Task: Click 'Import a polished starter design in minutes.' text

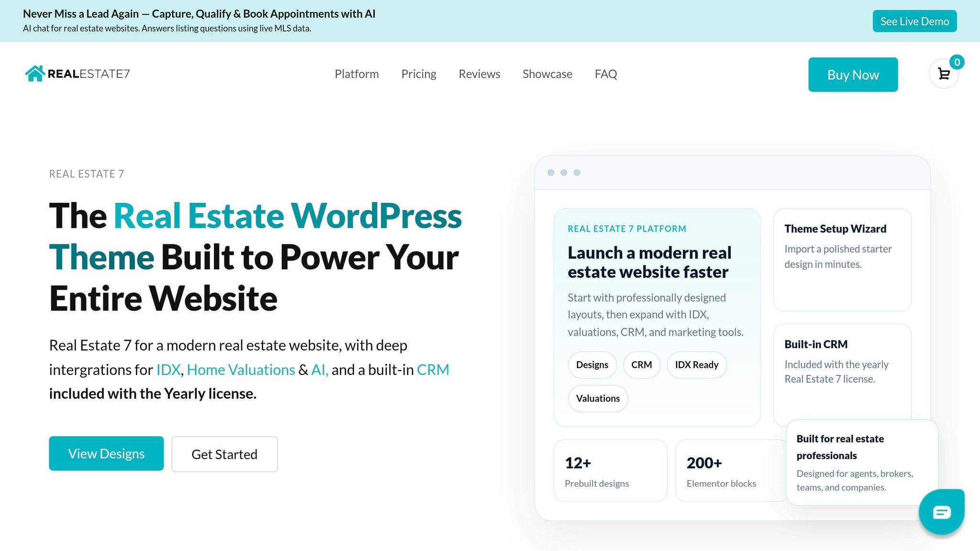Action: click(x=838, y=256)
